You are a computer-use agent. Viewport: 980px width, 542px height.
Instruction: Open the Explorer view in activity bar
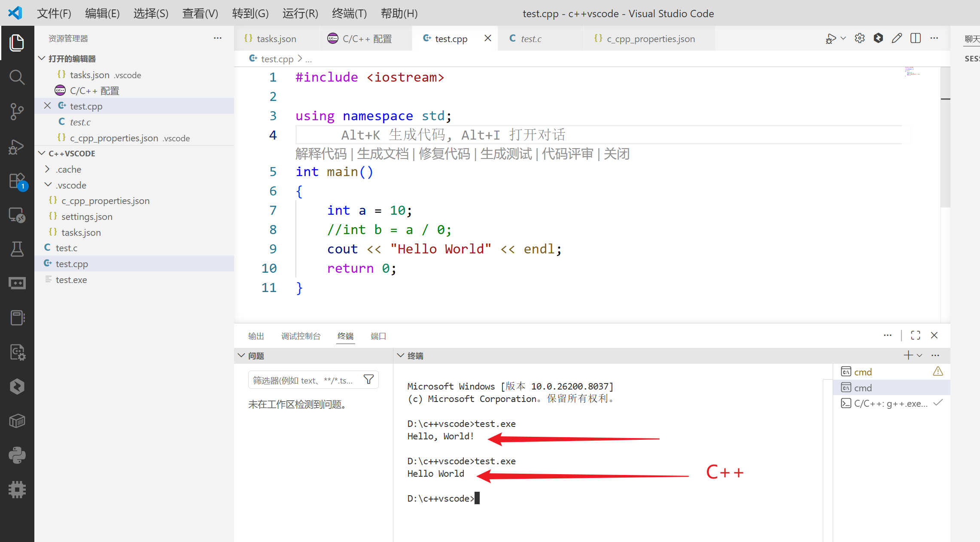coord(17,43)
